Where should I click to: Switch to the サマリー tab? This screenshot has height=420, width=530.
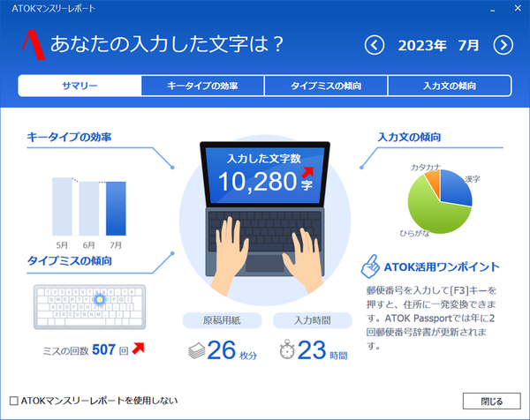coord(79,86)
